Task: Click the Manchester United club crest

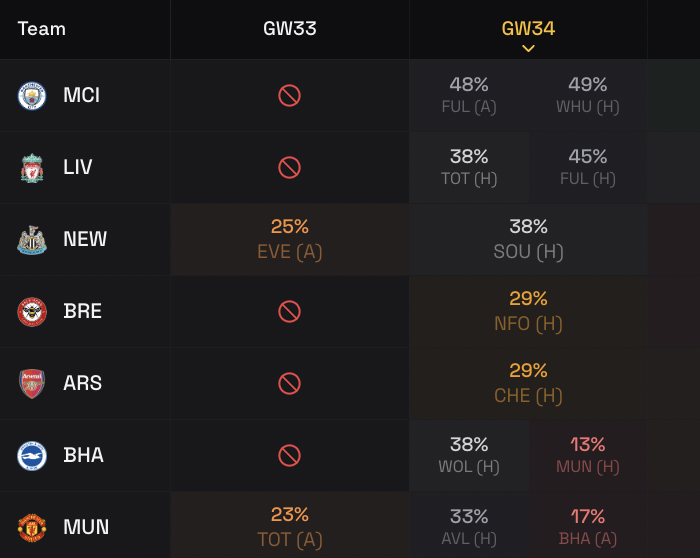Action: click(32, 528)
